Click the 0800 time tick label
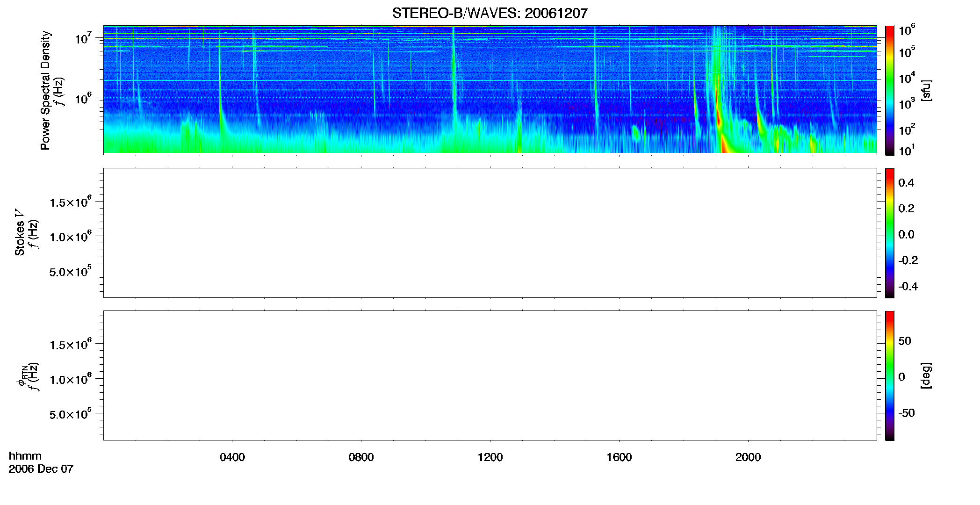980x505 pixels. coord(361,457)
